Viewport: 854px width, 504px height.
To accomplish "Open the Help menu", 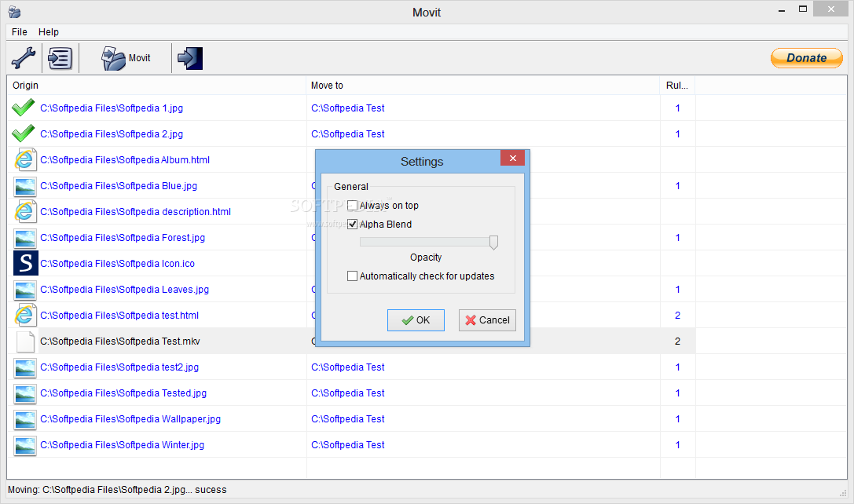I will [49, 32].
